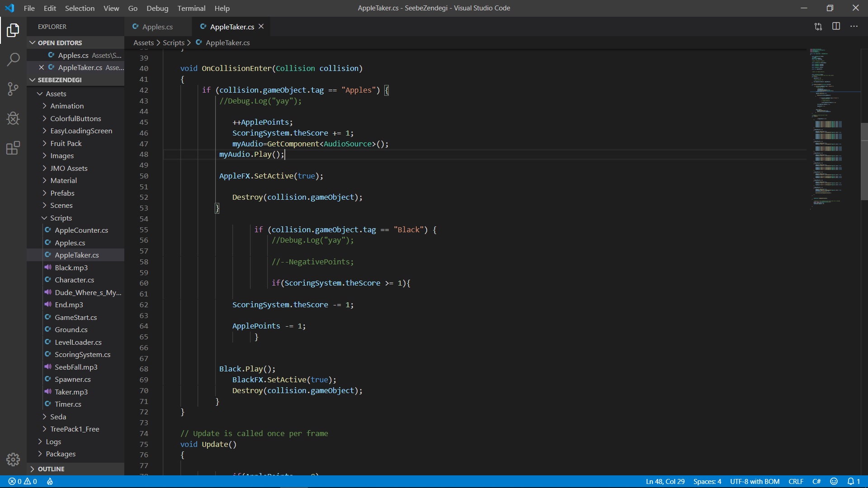
Task: Change language mode via C# status
Action: click(816, 482)
